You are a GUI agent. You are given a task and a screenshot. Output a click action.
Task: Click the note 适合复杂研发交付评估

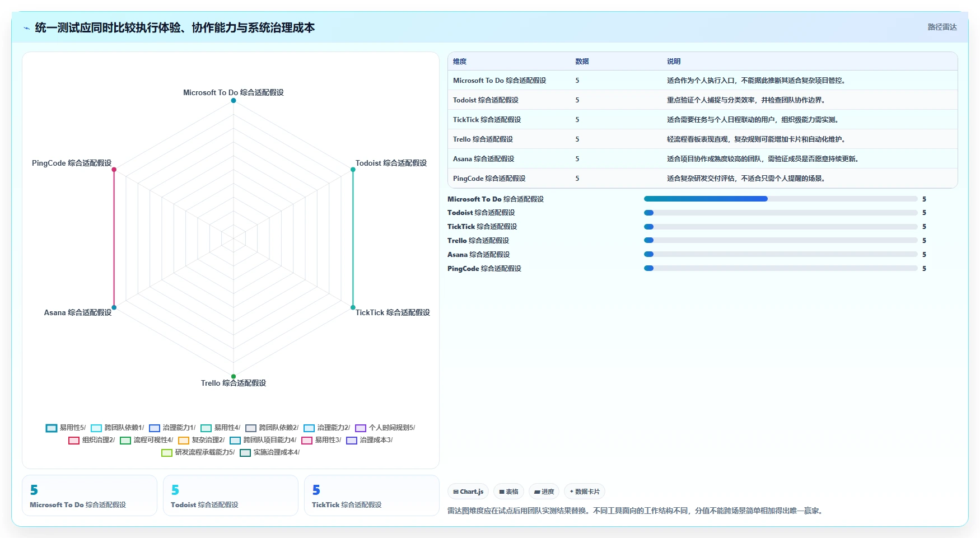(746, 179)
